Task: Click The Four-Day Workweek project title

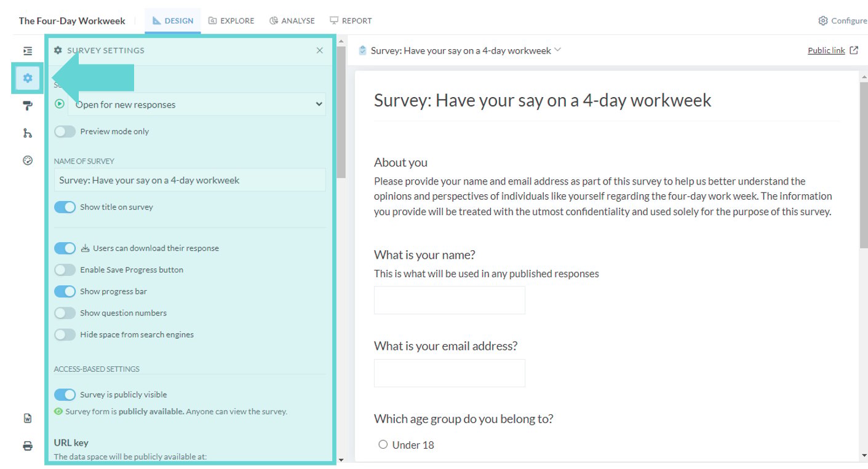Action: 72,21
